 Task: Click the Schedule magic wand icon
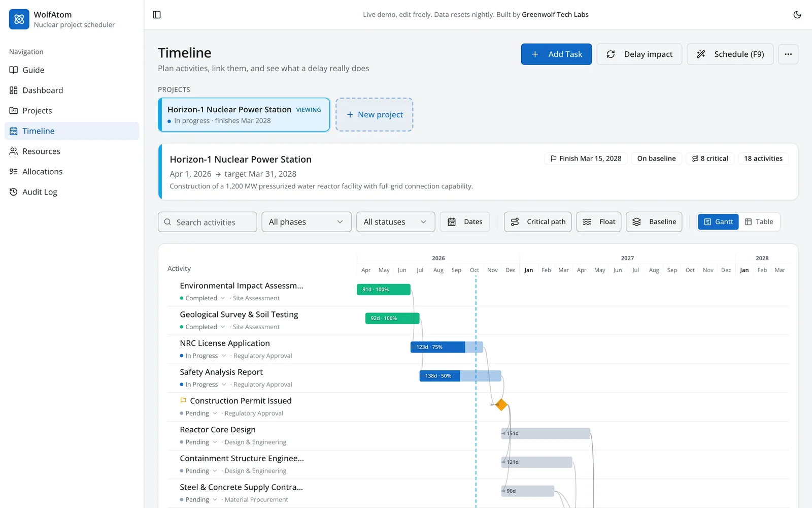701,54
